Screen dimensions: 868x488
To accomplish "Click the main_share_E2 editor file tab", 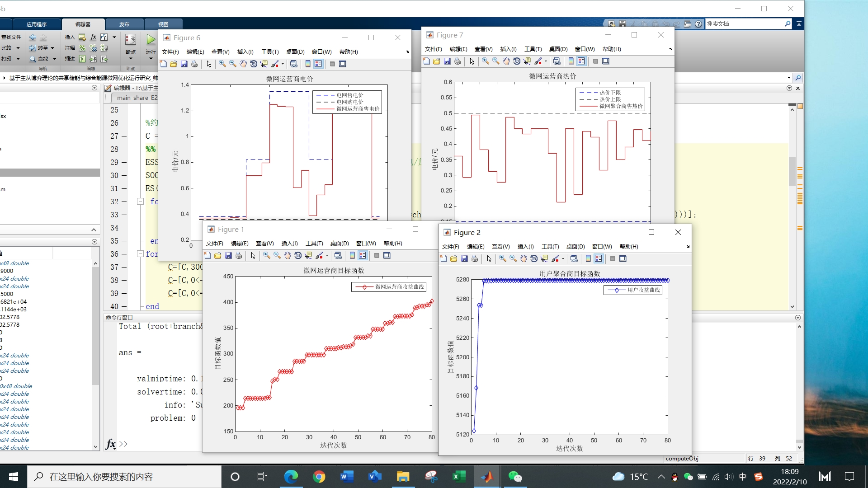I will (137, 98).
